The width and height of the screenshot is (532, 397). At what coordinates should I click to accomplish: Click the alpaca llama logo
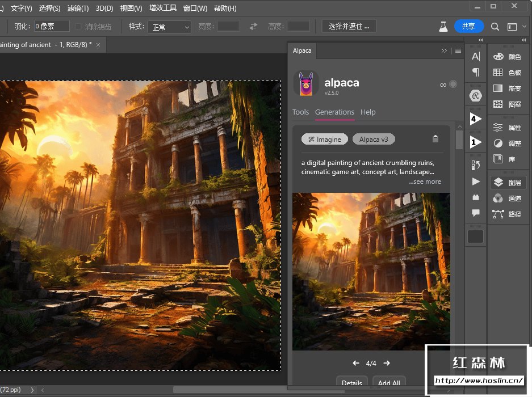(305, 83)
